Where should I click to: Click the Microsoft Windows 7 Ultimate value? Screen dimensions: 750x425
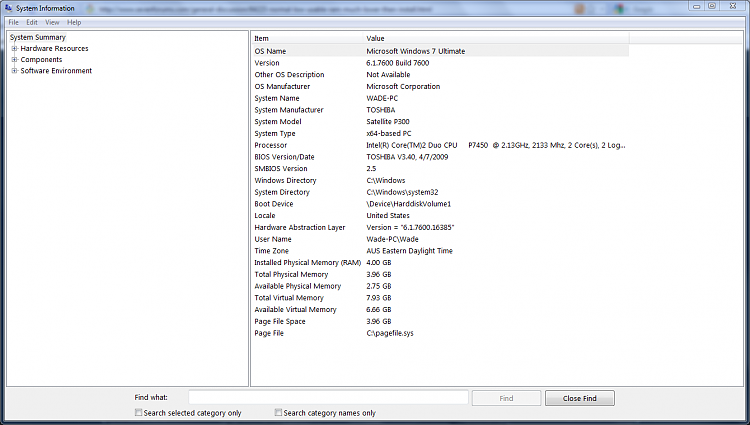pyautogui.click(x=416, y=51)
